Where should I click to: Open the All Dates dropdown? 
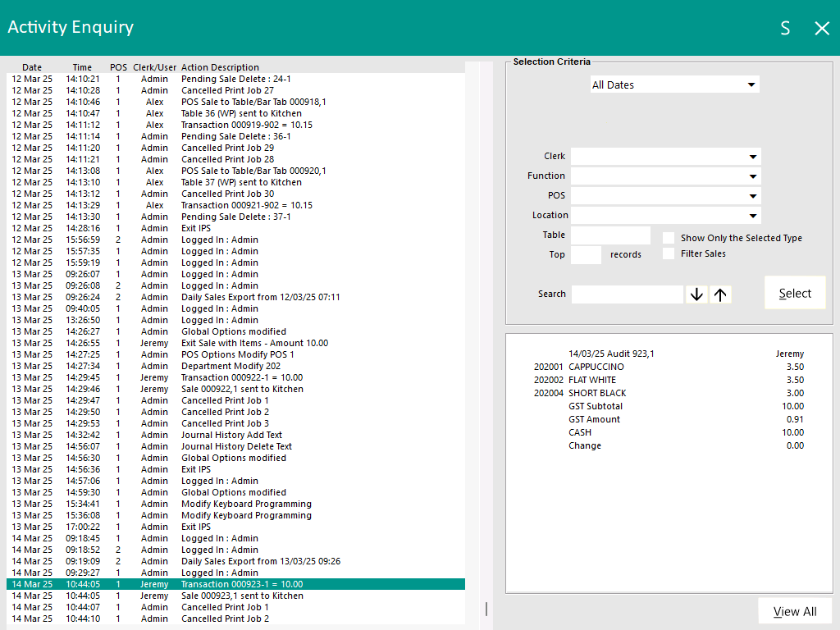pos(674,84)
